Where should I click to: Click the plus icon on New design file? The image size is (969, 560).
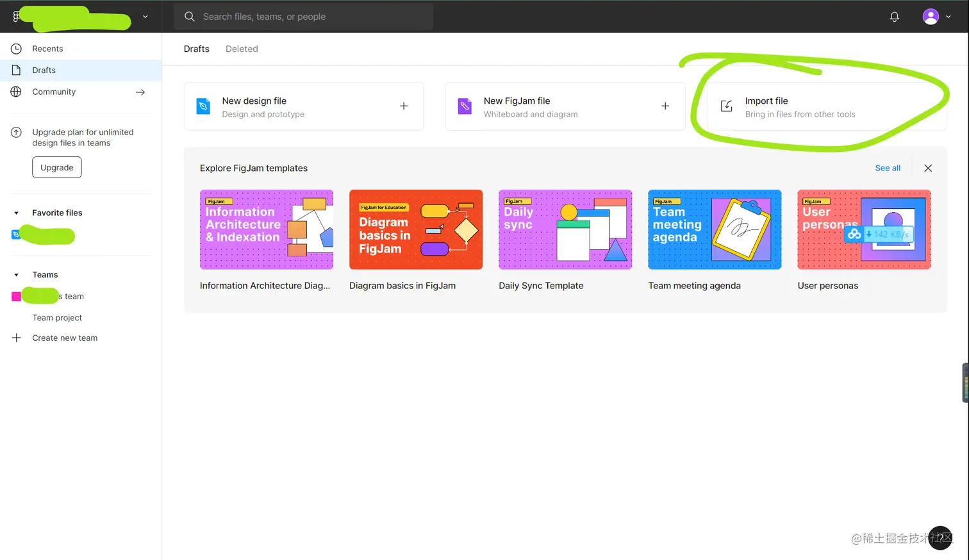coord(404,106)
